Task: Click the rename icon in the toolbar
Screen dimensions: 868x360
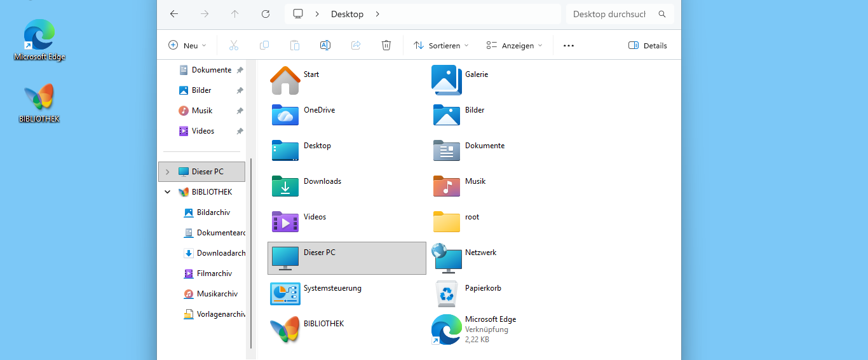Action: (325, 45)
